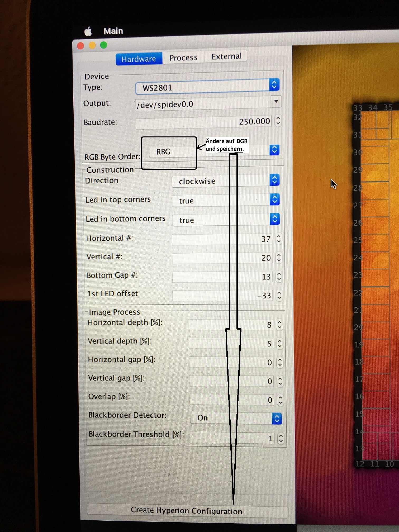Click the Vertical # stepper arrows
The width and height of the screenshot is (399, 532).
(x=279, y=258)
